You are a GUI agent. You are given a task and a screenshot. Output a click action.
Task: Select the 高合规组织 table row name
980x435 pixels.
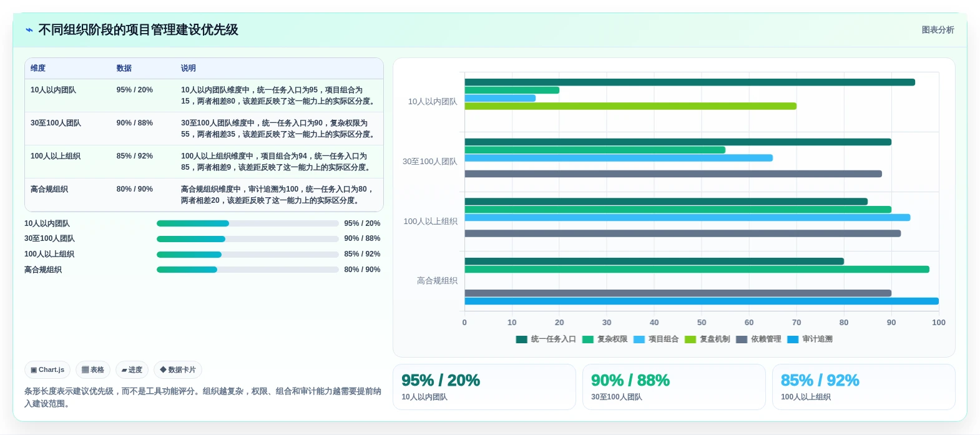[x=49, y=189]
